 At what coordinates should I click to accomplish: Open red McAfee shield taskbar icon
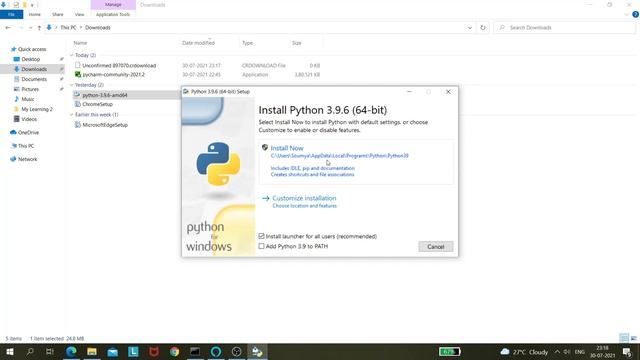coord(154,351)
